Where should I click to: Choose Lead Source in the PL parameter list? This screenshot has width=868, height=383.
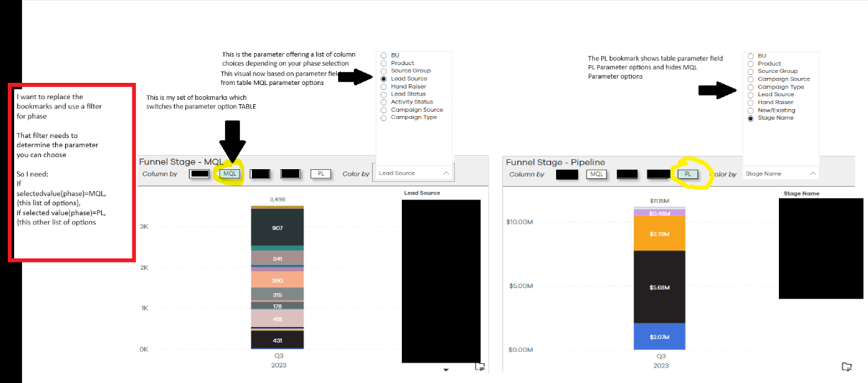751,94
